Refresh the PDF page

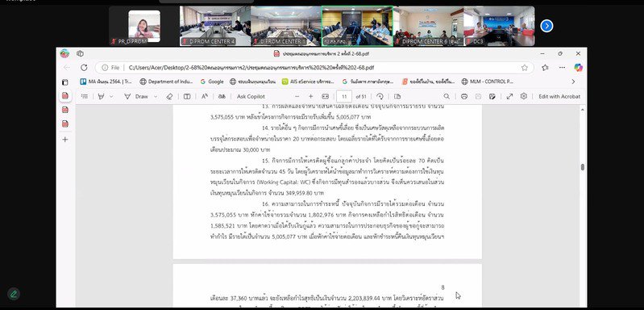point(84,68)
